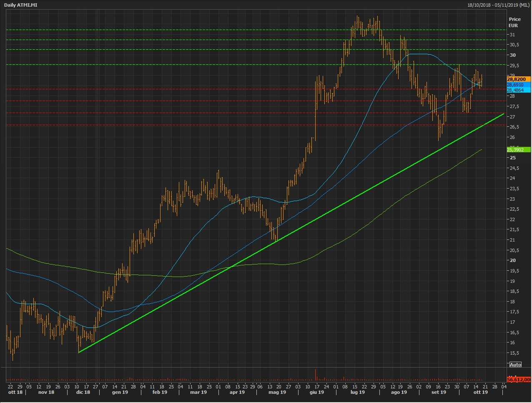Click the 26,5 price axis label
Image resolution: width=532 pixels, height=403 pixels.
[514, 127]
